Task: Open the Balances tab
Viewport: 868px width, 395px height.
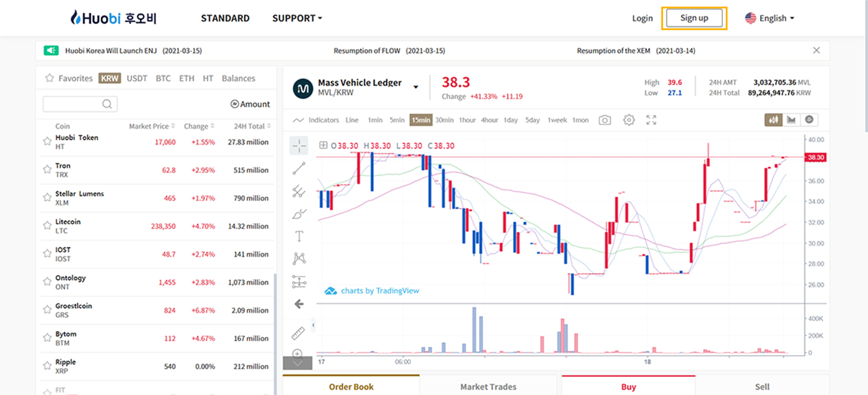Action: click(238, 78)
